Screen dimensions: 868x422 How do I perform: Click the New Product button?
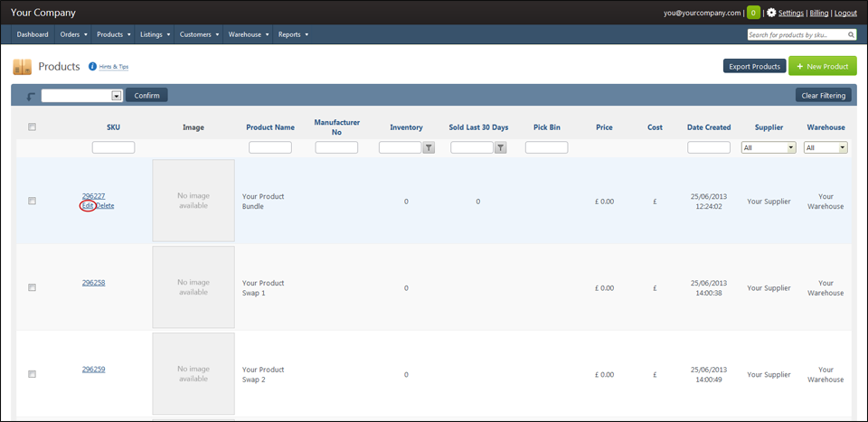point(823,66)
